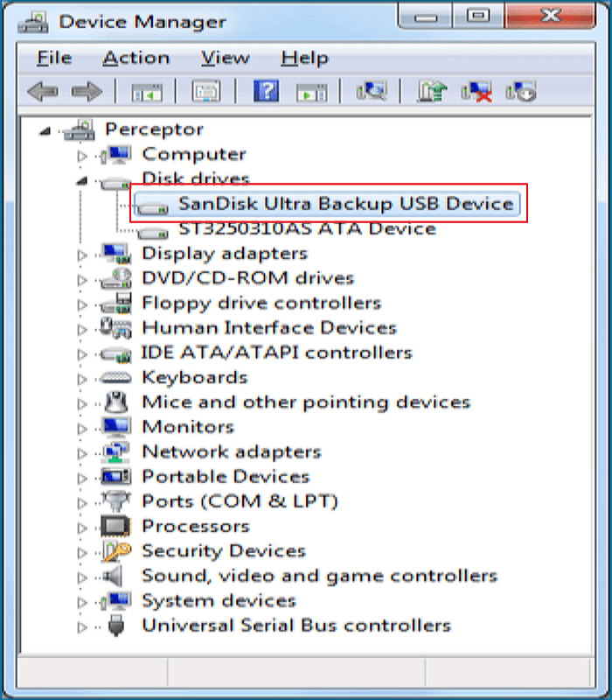This screenshot has height=700, width=612.
Task: Click Scan for hardware changes icon
Action: [x=372, y=92]
